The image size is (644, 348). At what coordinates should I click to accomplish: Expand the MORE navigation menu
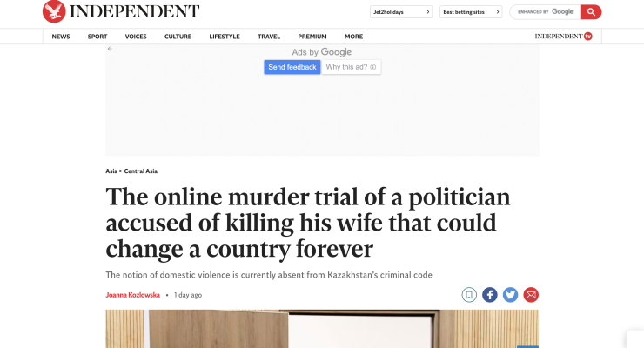(x=353, y=37)
